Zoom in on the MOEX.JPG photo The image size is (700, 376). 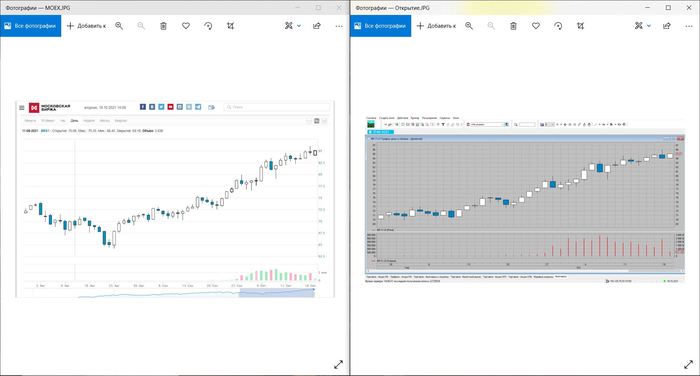pyautogui.click(x=119, y=26)
